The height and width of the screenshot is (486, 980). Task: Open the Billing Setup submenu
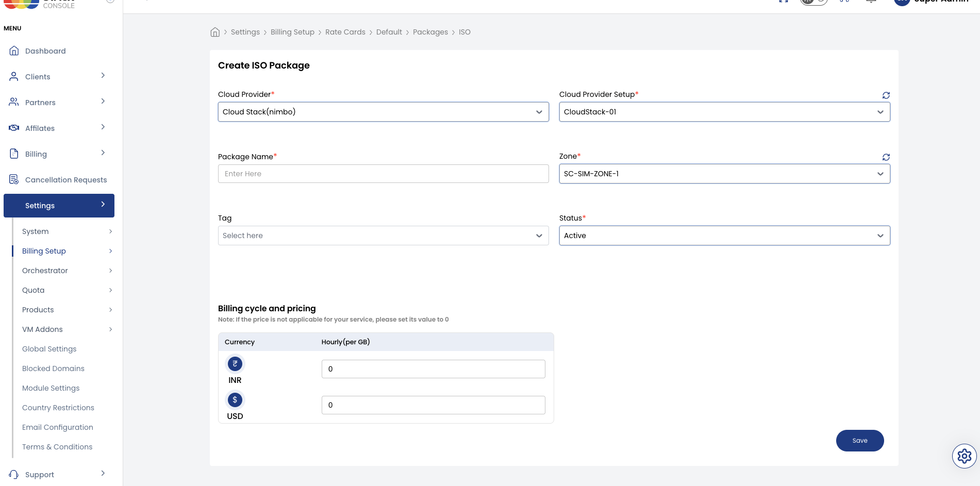67,251
